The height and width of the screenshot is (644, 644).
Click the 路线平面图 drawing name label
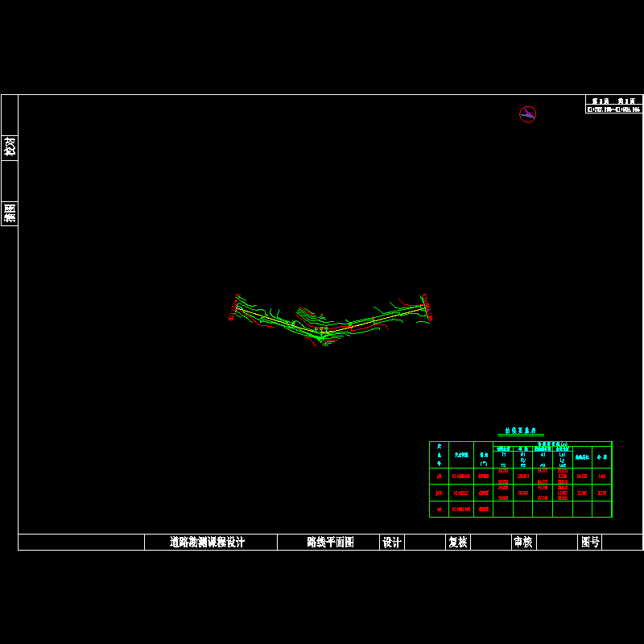point(330,543)
